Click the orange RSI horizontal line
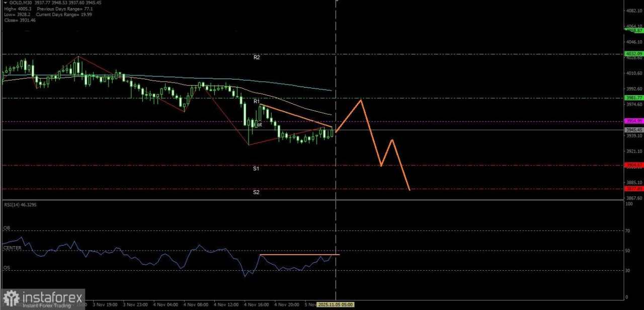This screenshot has width=644, height=310. [299, 255]
